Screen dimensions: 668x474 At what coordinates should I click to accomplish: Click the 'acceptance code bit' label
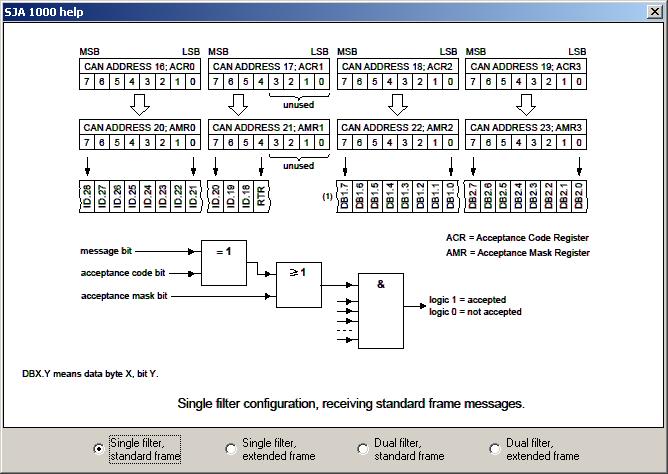point(123,273)
